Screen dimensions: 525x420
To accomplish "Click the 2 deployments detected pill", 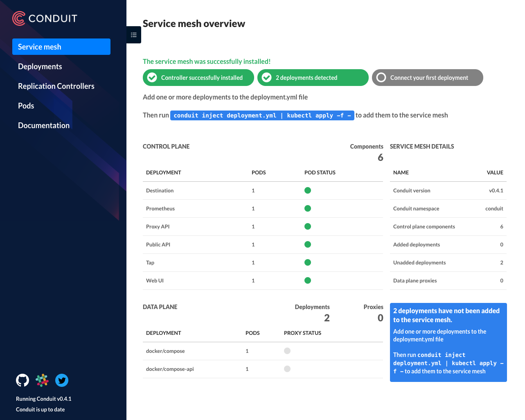I will (x=313, y=77).
